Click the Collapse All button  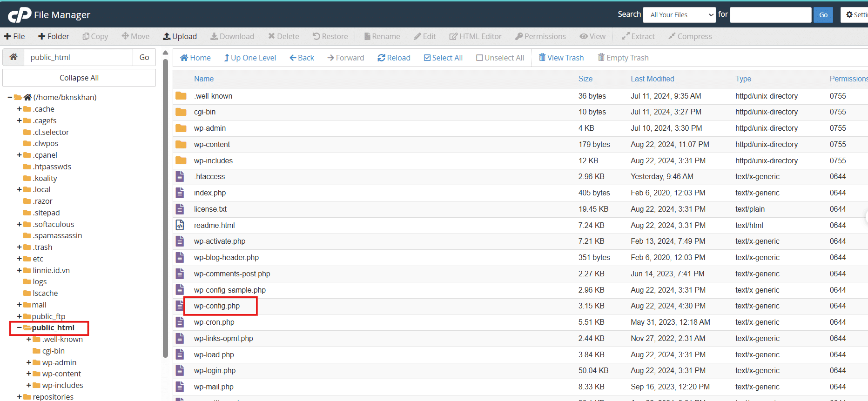tap(79, 78)
